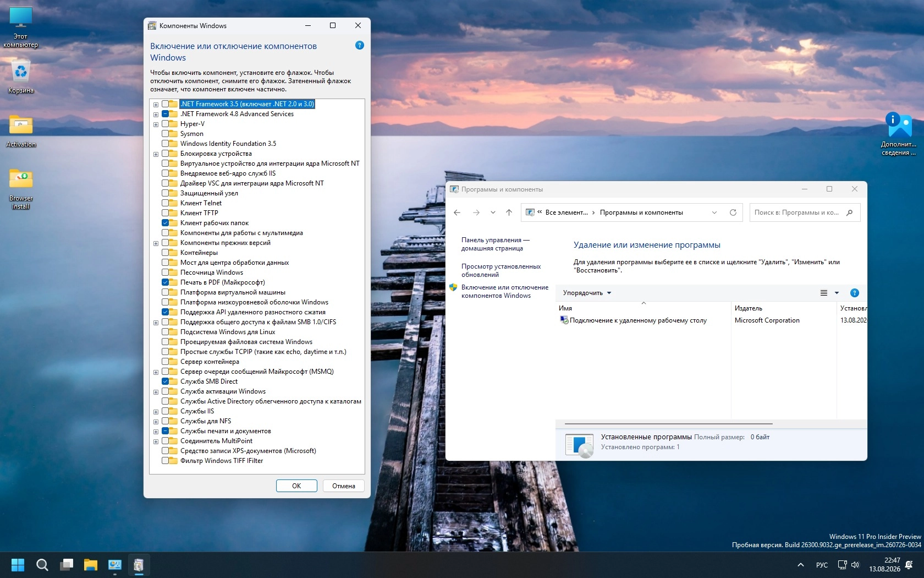
Task: Open the taskbar clock and date
Action: coord(884,565)
